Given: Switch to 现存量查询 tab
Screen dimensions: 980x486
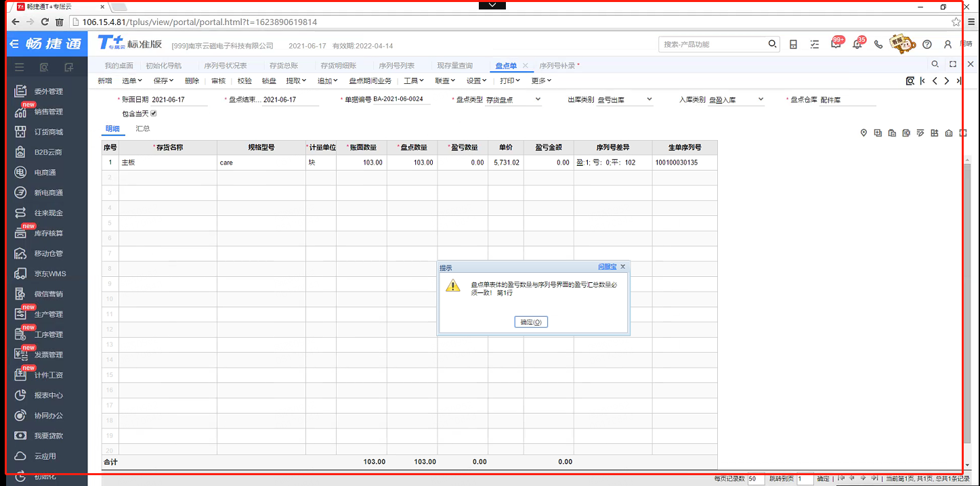Looking at the screenshot, I should click(x=455, y=66).
